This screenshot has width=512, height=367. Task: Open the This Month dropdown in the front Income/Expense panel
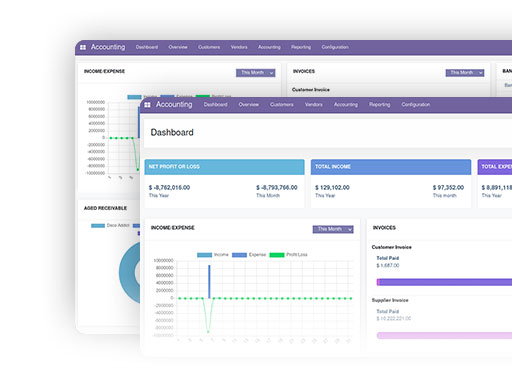(333, 229)
